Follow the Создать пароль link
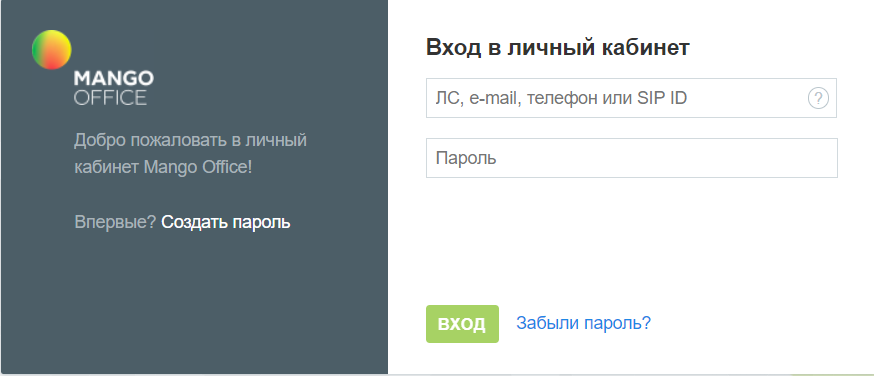This screenshot has height=376, width=874. pos(226,222)
